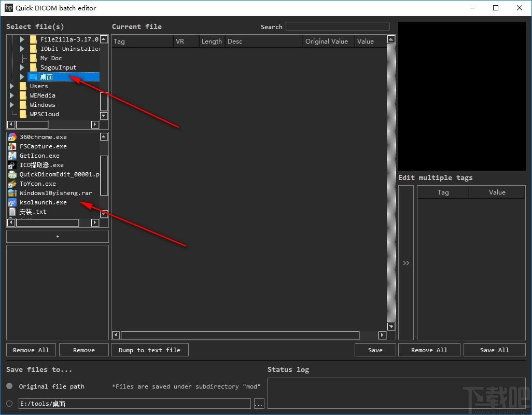Click the black DICOM image preview area

[x=462, y=96]
